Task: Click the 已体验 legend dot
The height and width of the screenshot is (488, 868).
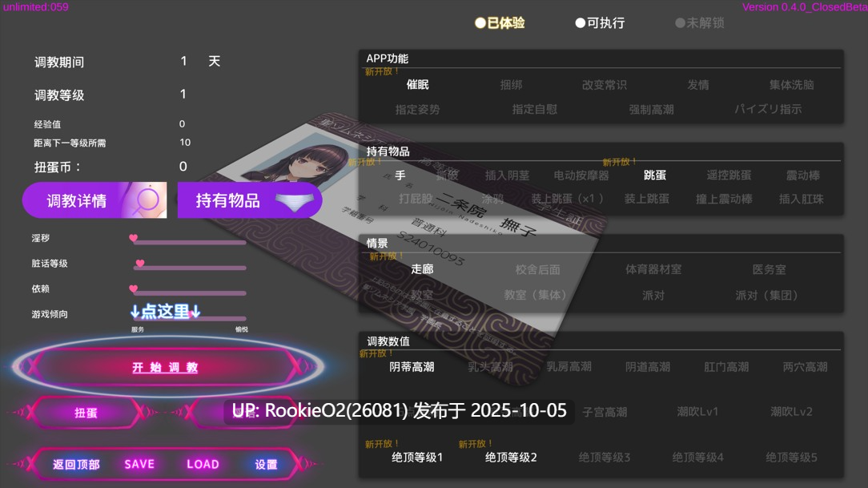Action: pyautogui.click(x=480, y=22)
